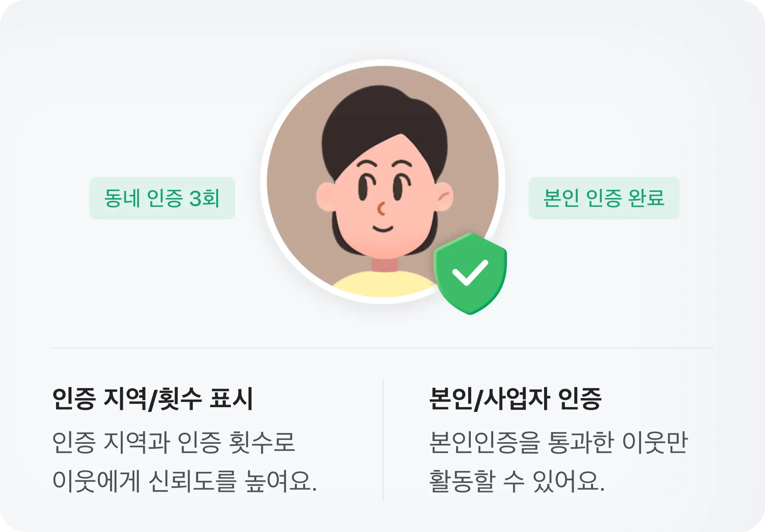Select the '본인 인증 완료' chip
This screenshot has width=765, height=532.
[604, 198]
